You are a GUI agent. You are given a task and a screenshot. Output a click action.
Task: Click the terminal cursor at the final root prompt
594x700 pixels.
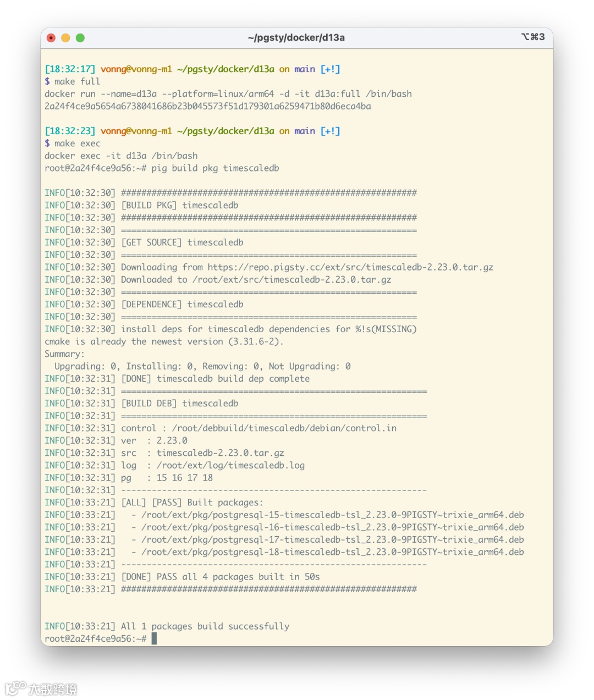[154, 638]
